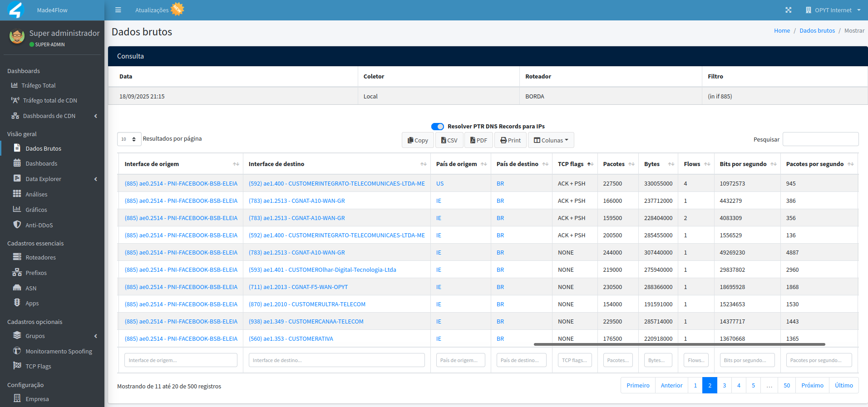Click the horizontal table scrollbar

pos(679,344)
